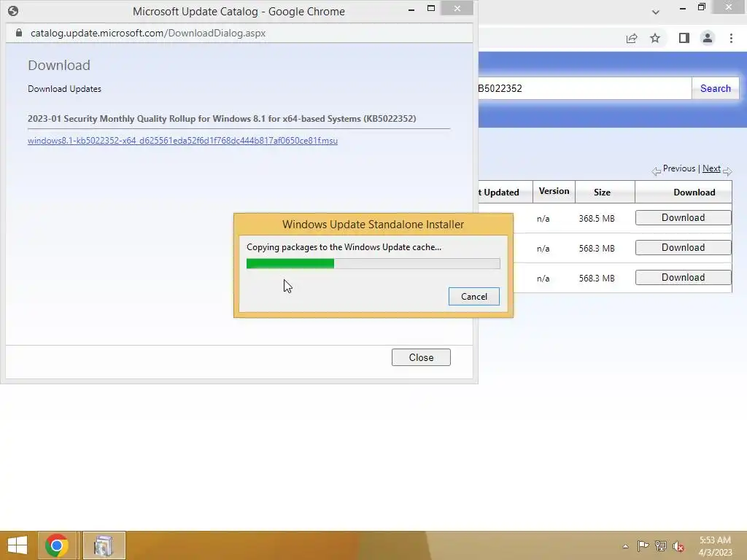Click the KB5022352 rollup title text
Viewport: 747px width, 560px height.
tap(222, 119)
